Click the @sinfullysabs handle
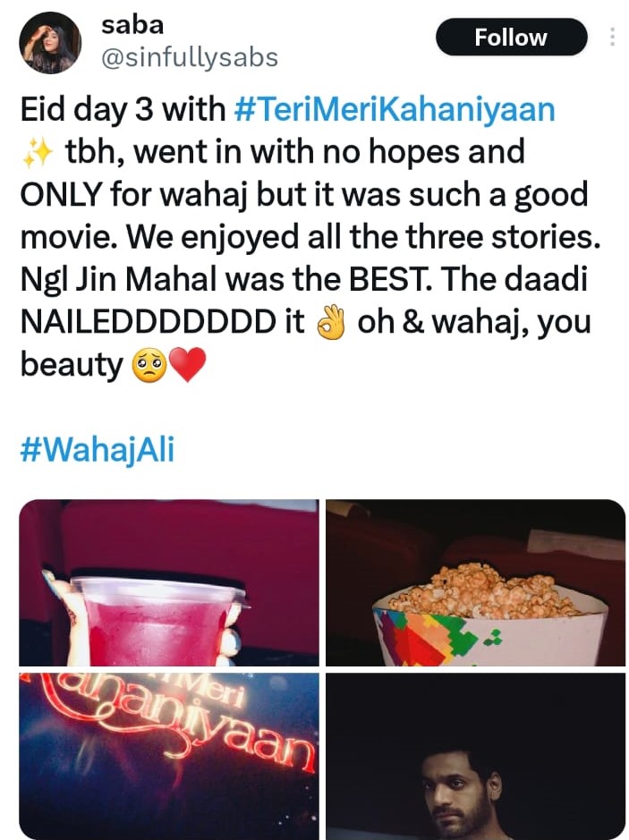Viewport: 629px width, 840px height. click(x=190, y=57)
